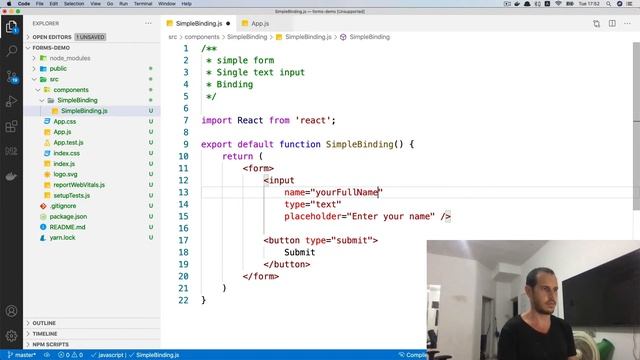Close the unsaved SimpleBinding.js tab dot

tap(228, 24)
